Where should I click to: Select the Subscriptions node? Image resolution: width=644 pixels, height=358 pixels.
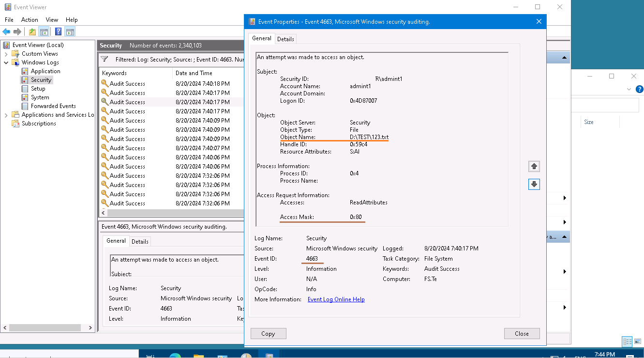[x=39, y=124]
